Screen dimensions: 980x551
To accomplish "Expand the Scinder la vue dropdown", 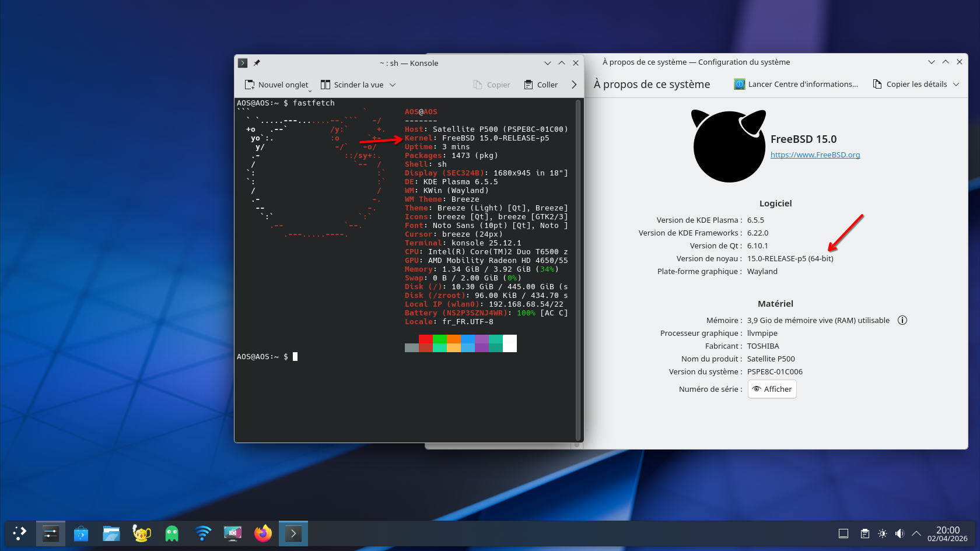I will pyautogui.click(x=393, y=85).
